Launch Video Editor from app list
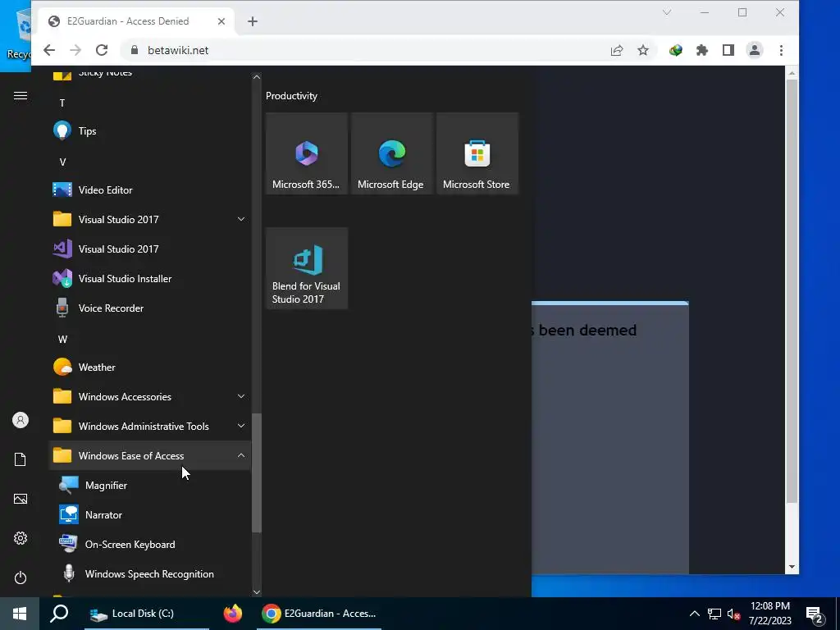This screenshot has height=630, width=840. [x=149, y=190]
